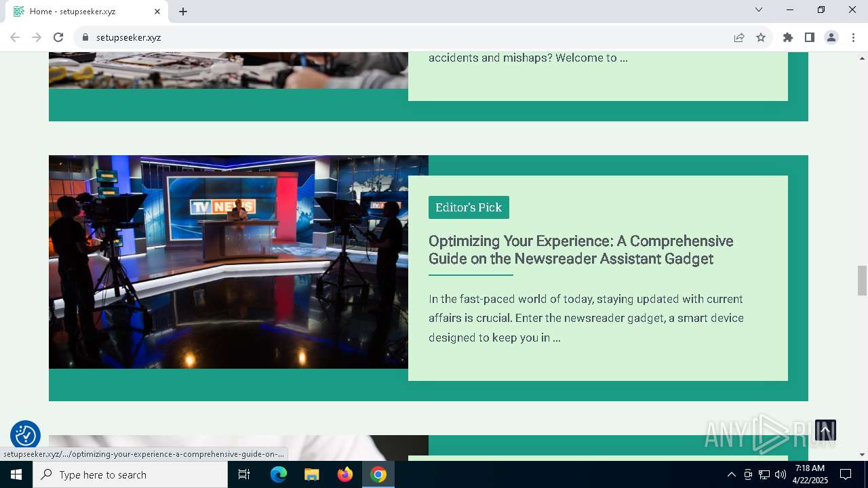Click the scroll-to-top arrow button
The height and width of the screenshot is (488, 868).
coord(825,430)
